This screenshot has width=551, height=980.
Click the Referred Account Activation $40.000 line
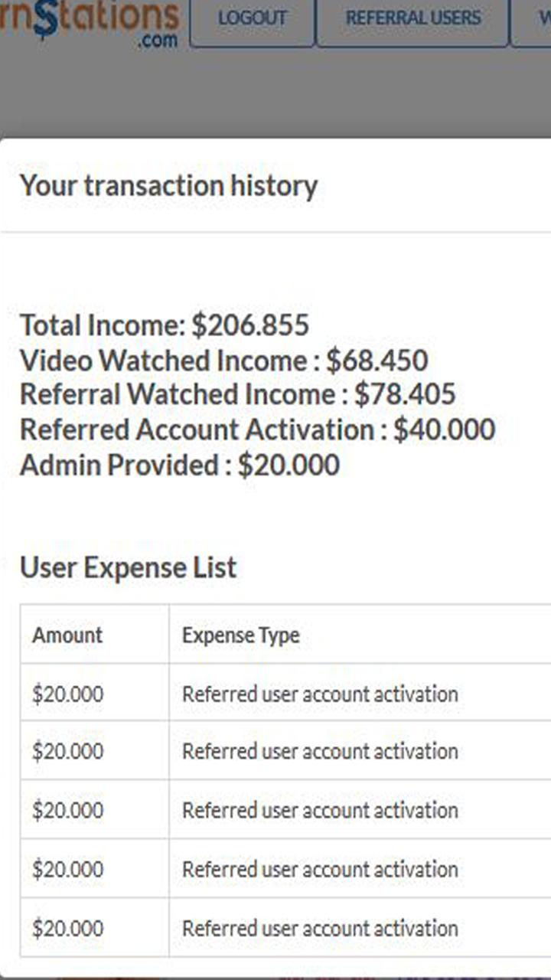pos(258,430)
